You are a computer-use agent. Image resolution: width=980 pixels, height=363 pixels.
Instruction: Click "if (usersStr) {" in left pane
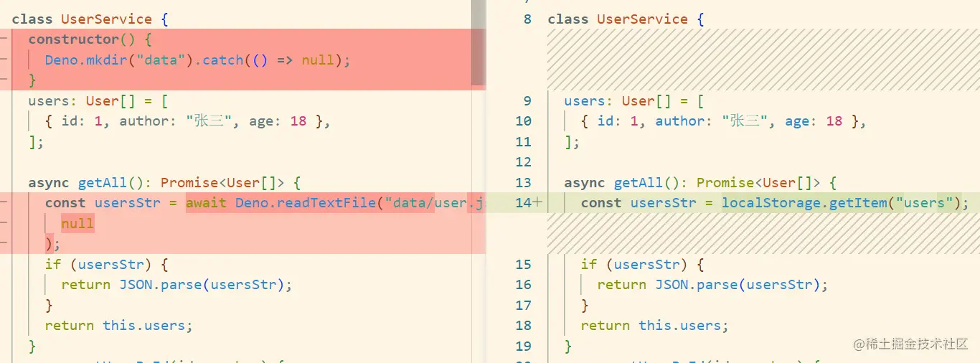click(106, 265)
